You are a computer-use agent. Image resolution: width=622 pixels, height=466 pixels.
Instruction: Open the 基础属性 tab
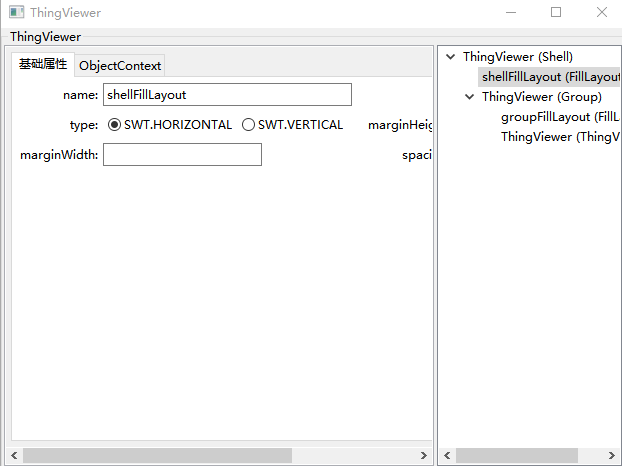[x=43, y=64]
